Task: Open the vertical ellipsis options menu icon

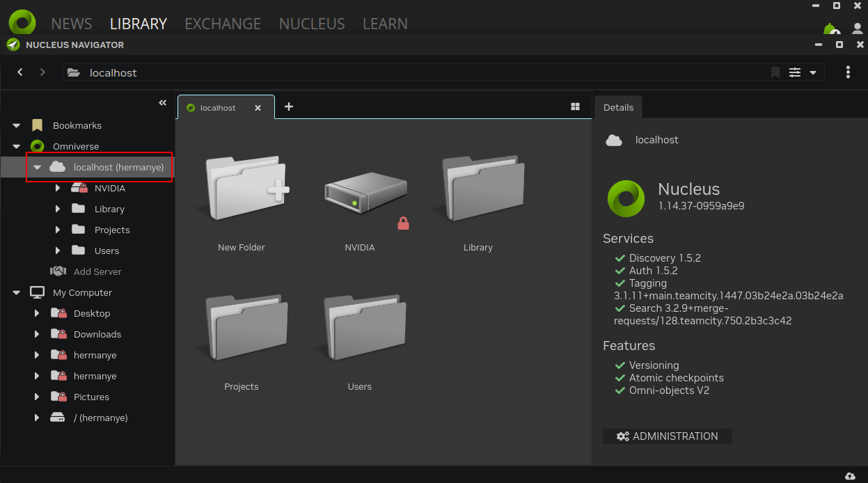Action: click(x=848, y=72)
